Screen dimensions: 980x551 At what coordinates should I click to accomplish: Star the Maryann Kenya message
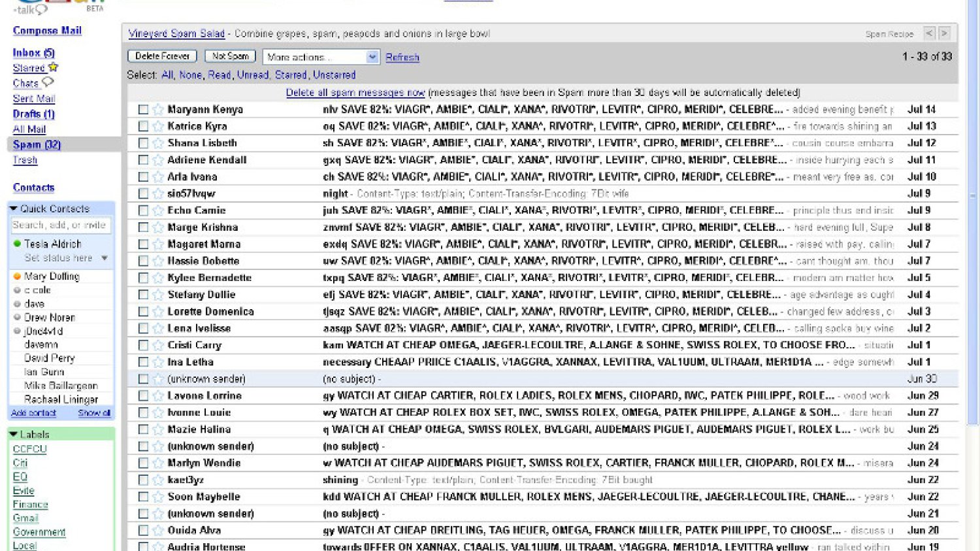click(x=158, y=109)
